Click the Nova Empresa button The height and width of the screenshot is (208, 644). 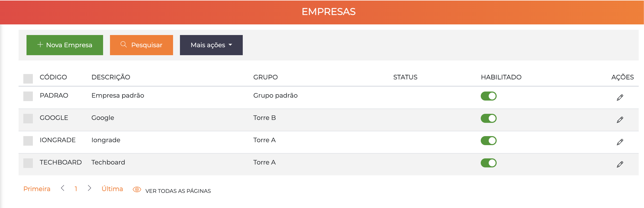click(x=64, y=45)
